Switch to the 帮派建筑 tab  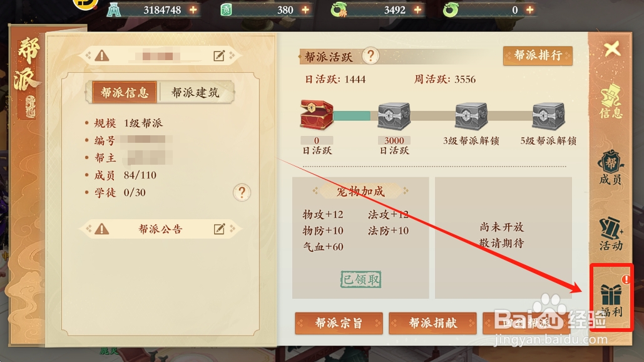pos(195,93)
